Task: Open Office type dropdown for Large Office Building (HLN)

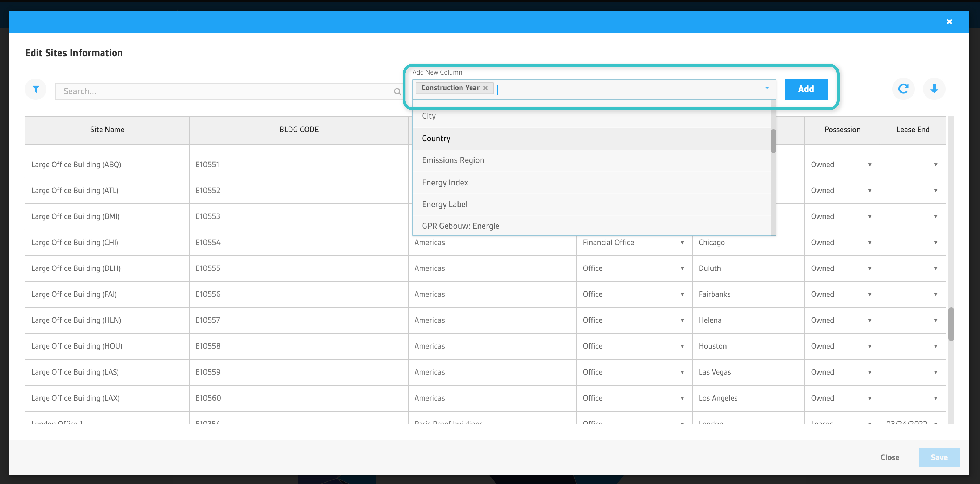Action: (x=683, y=321)
